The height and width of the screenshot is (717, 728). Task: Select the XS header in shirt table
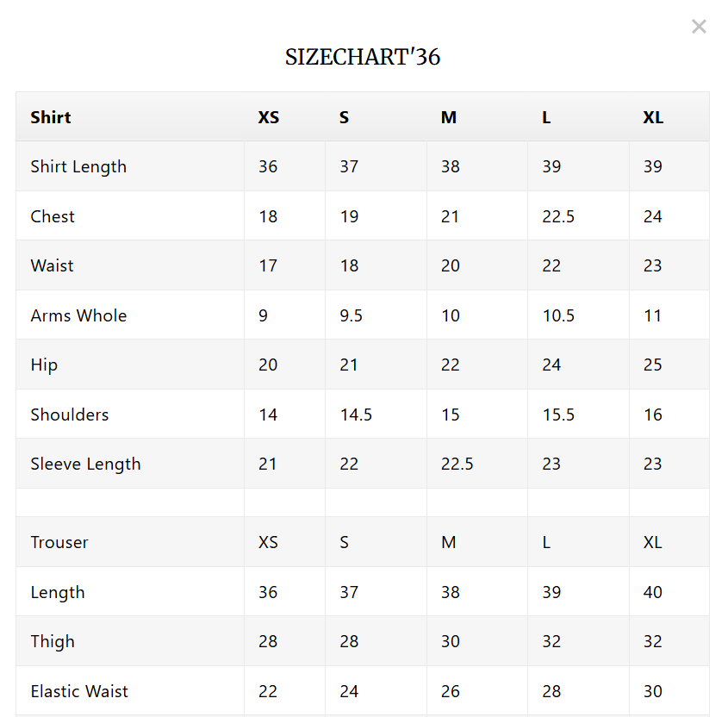pos(269,117)
